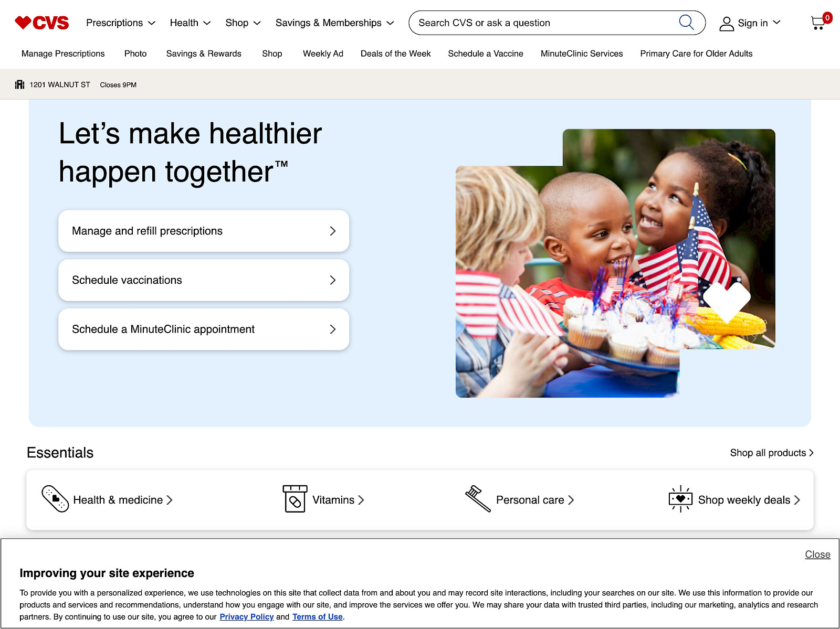Click Manage and refill prescriptions
The height and width of the screenshot is (629, 840).
click(x=204, y=231)
